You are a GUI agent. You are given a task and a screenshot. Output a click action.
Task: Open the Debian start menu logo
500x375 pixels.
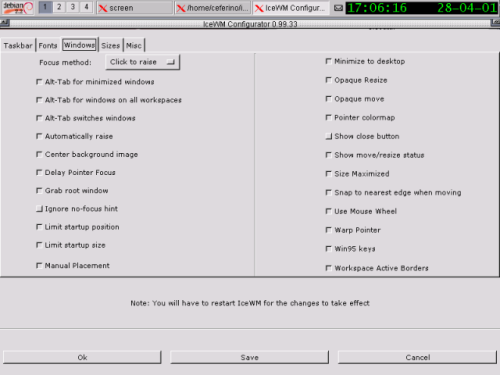18,7
